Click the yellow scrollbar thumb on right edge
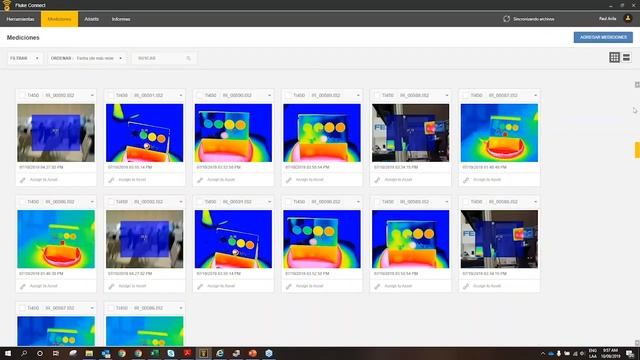The width and height of the screenshot is (640, 360). click(x=637, y=150)
